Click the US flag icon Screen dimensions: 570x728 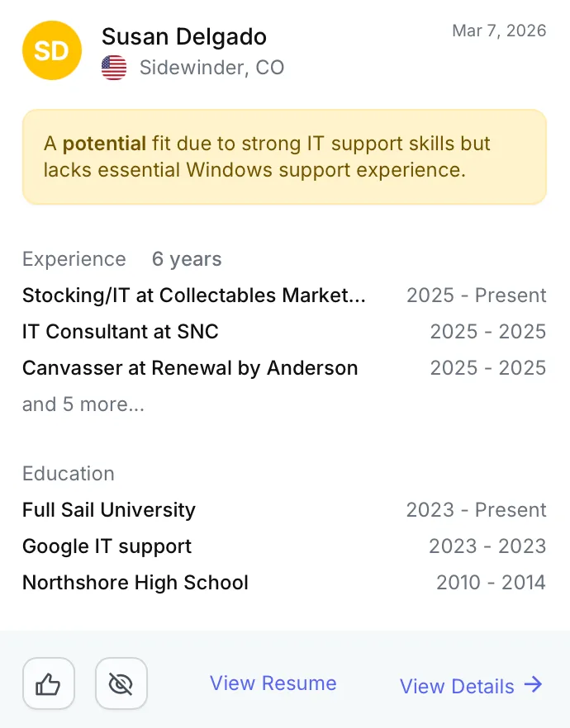[x=114, y=68]
